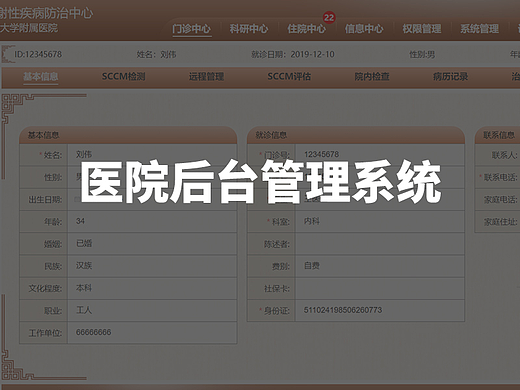Click the 性别:男 text in patient bar
The image size is (520, 390).
click(422, 54)
